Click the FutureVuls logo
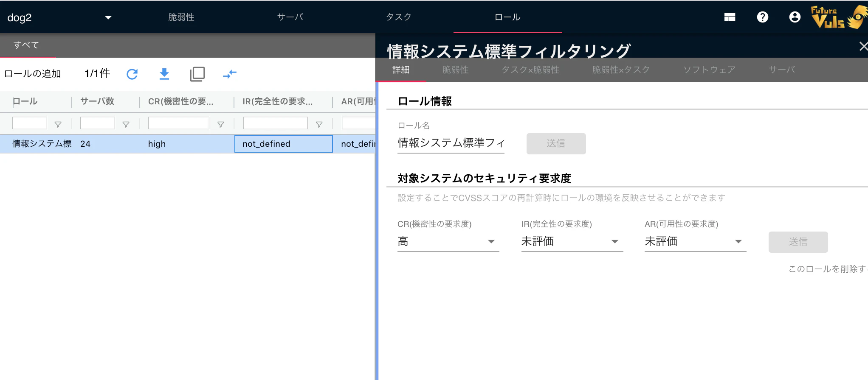The height and width of the screenshot is (380, 868). [839, 17]
